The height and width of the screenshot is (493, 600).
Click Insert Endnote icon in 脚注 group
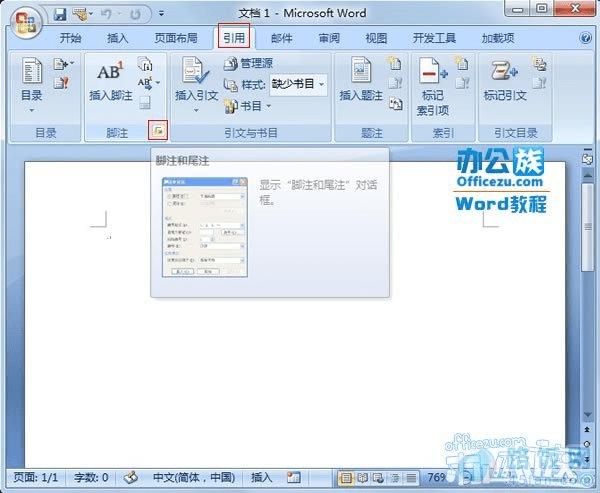pos(145,64)
